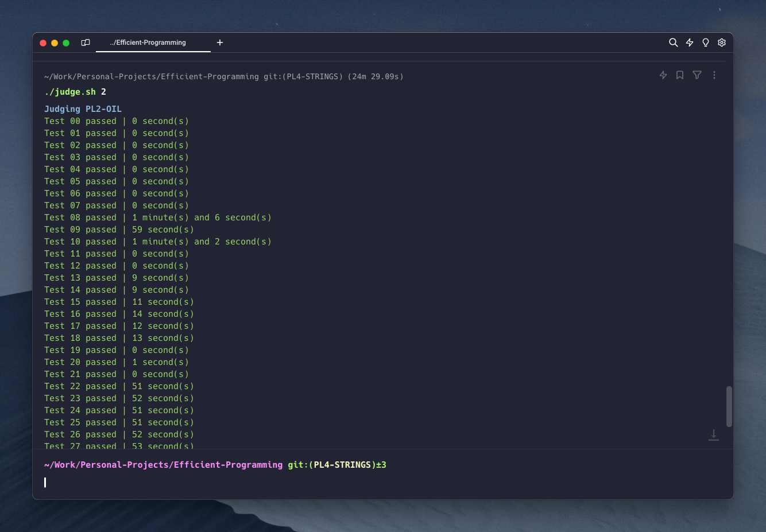The width and height of the screenshot is (766, 532).
Task: Select line 'Test 16 passed | 14 second(s)'
Action: [x=119, y=314]
